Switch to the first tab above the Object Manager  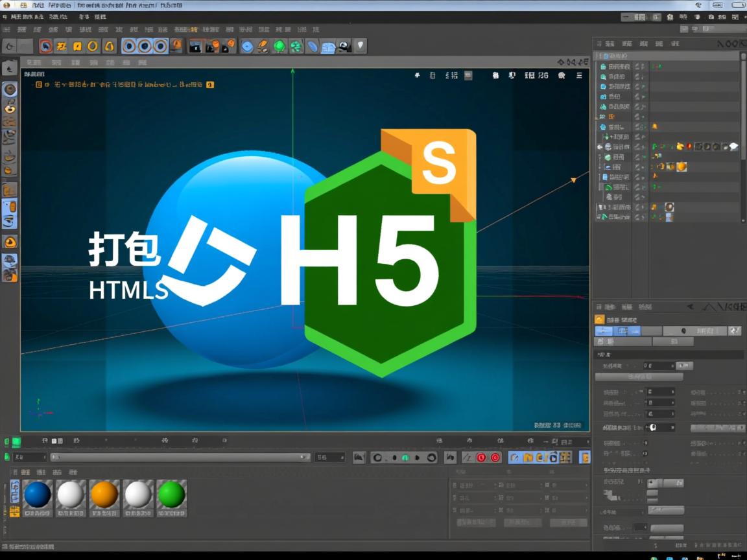607,43
